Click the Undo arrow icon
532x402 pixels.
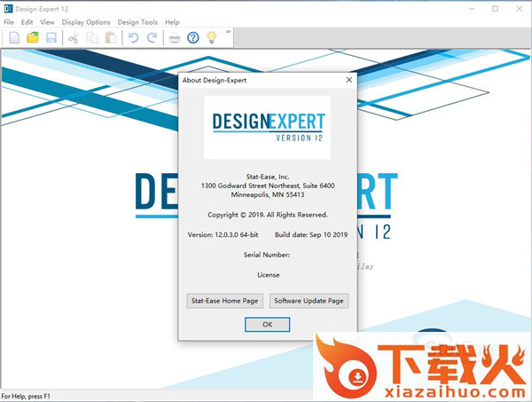point(134,37)
